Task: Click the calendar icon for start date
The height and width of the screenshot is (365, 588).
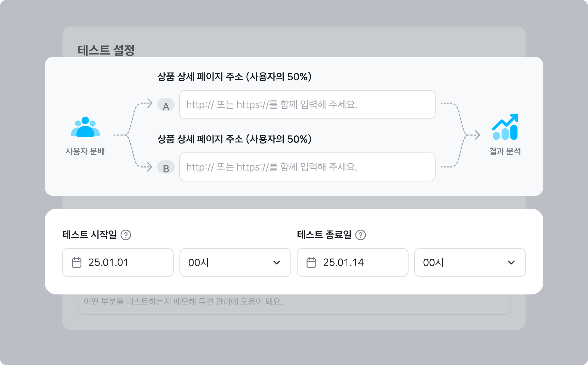Action: point(76,263)
